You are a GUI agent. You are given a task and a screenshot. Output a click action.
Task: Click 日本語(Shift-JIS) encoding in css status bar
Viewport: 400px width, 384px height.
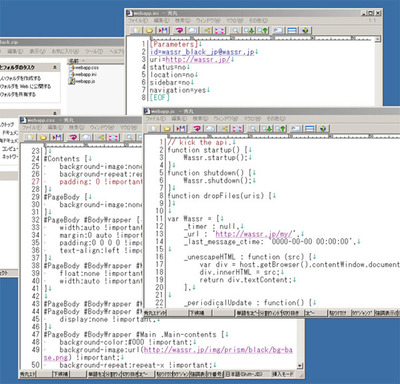click(243, 374)
